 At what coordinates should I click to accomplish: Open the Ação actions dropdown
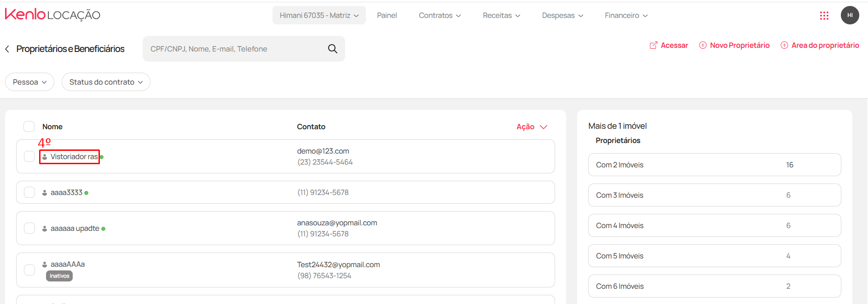coord(532,127)
